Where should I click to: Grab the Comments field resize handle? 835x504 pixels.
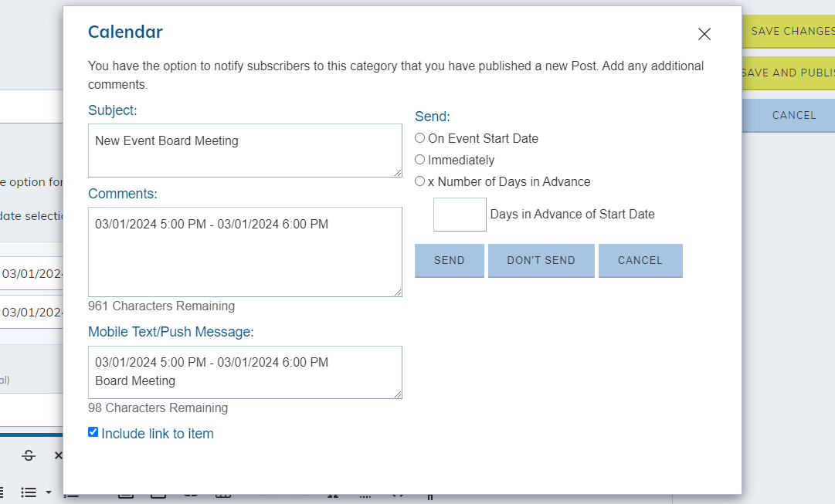(x=398, y=293)
